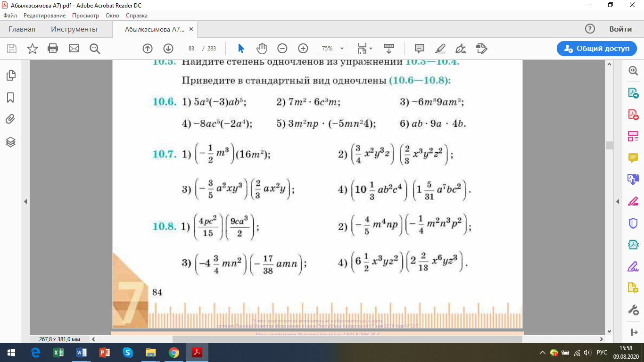Viewport: 644px width, 362px height.
Task: Click the page number field showing 83
Action: coord(191,49)
